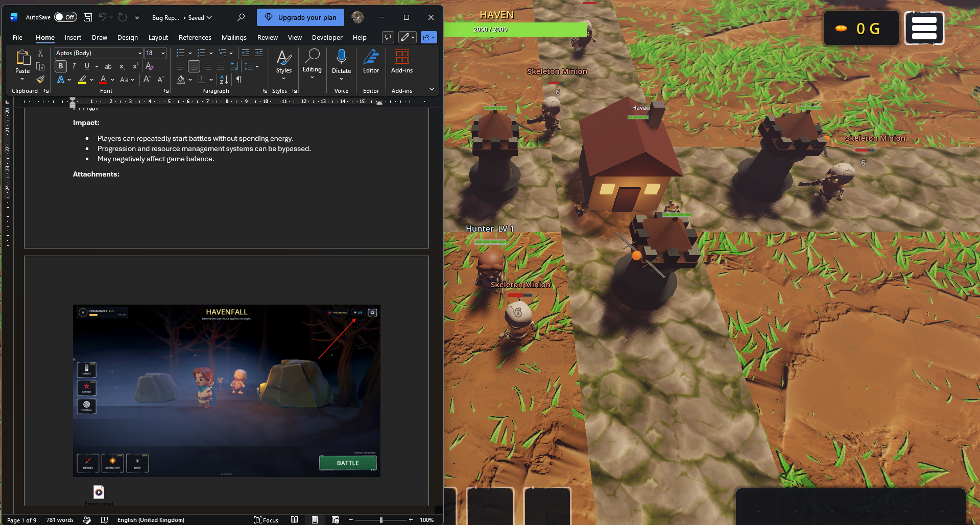980x525 pixels.
Task: Toggle Center alignment
Action: [194, 66]
